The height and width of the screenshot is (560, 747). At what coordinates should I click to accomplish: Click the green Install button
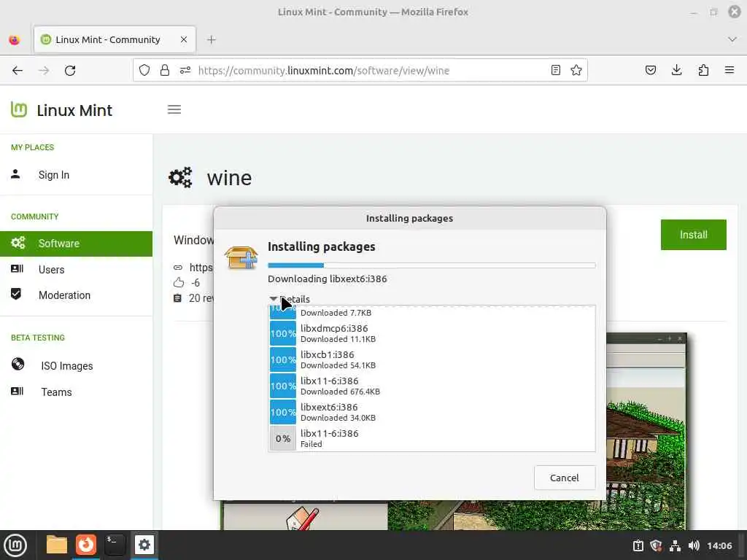pyautogui.click(x=693, y=235)
